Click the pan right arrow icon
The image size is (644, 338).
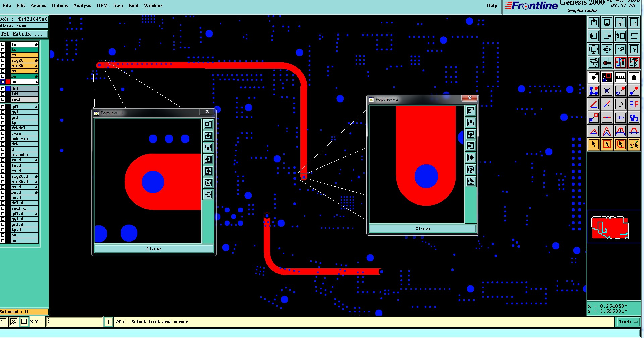607,36
